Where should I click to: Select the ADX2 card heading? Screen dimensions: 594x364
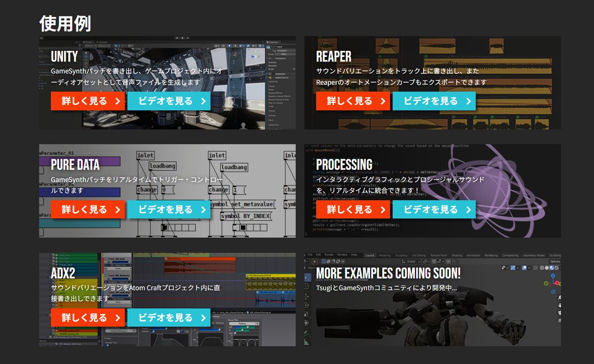(x=63, y=273)
